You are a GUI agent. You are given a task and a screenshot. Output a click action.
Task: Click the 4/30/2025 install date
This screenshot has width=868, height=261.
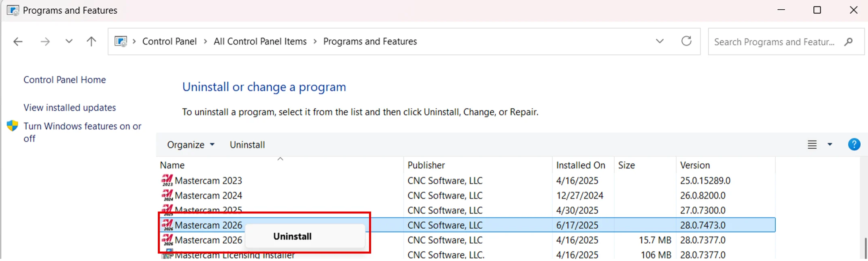click(x=577, y=210)
